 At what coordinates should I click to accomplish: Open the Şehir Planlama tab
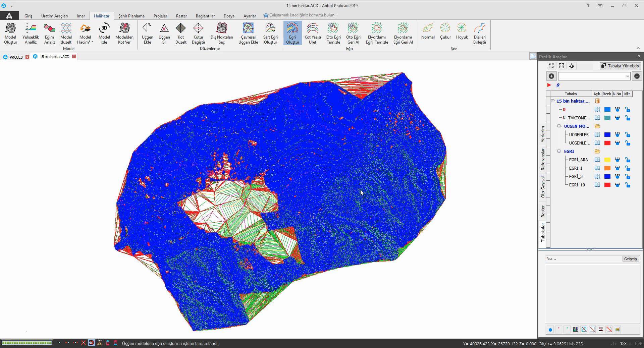click(131, 16)
